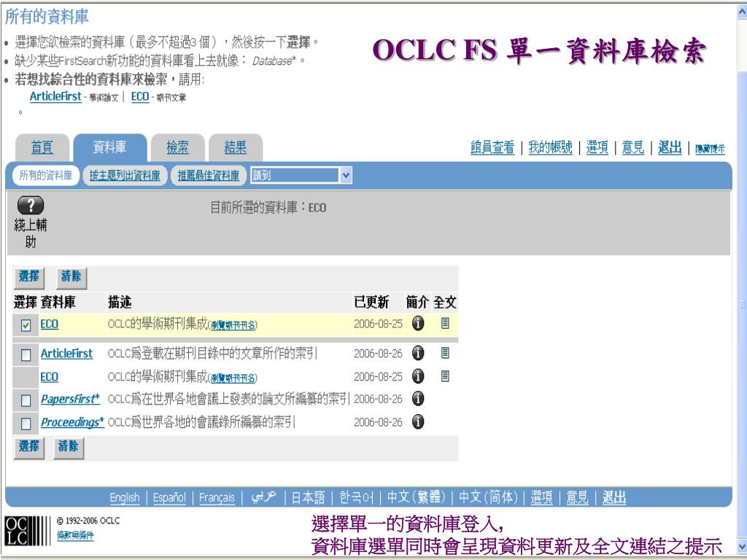Image resolution: width=747 pixels, height=560 pixels.
Task: Open ArticleFirst link in intro text
Action: pos(55,96)
